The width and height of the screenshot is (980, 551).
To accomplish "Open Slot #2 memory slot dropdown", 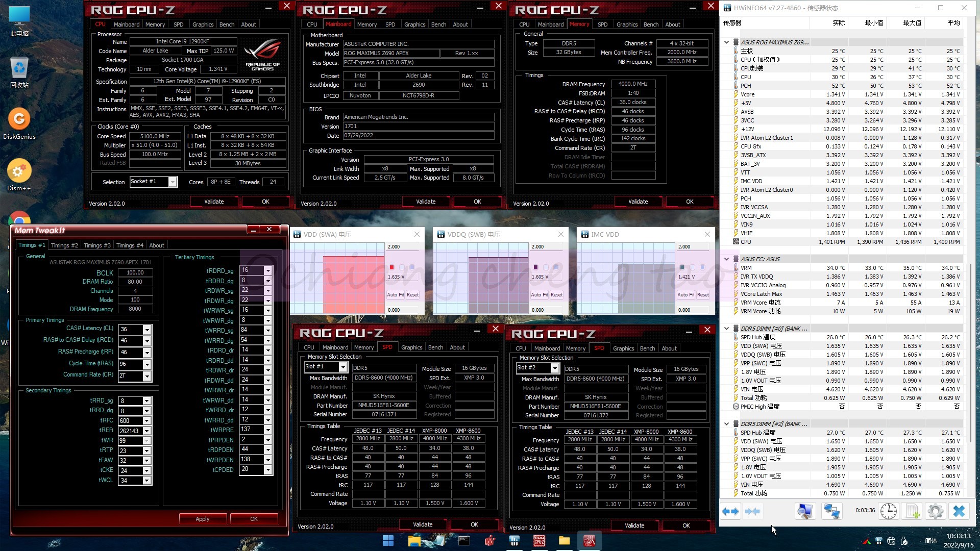I will pos(555,368).
